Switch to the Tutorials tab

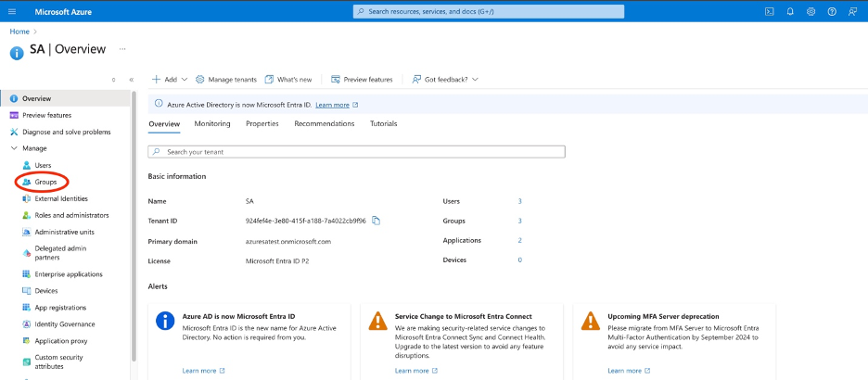click(384, 124)
